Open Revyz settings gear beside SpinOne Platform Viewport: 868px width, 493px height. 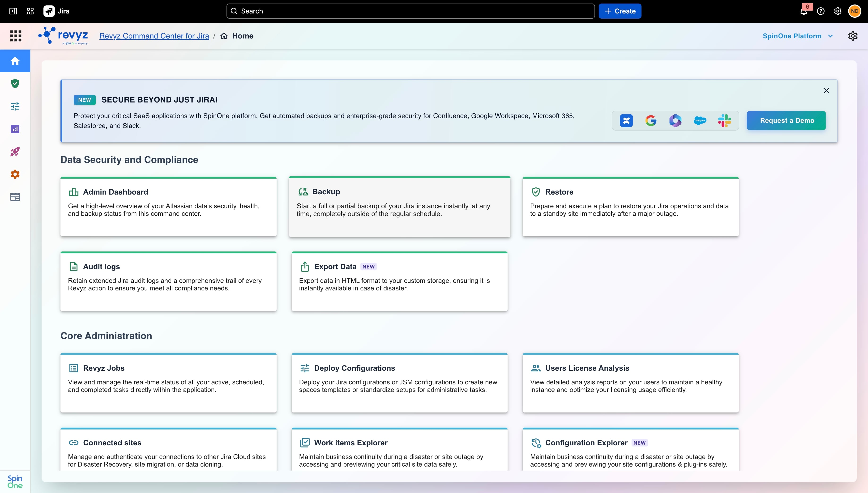853,36
